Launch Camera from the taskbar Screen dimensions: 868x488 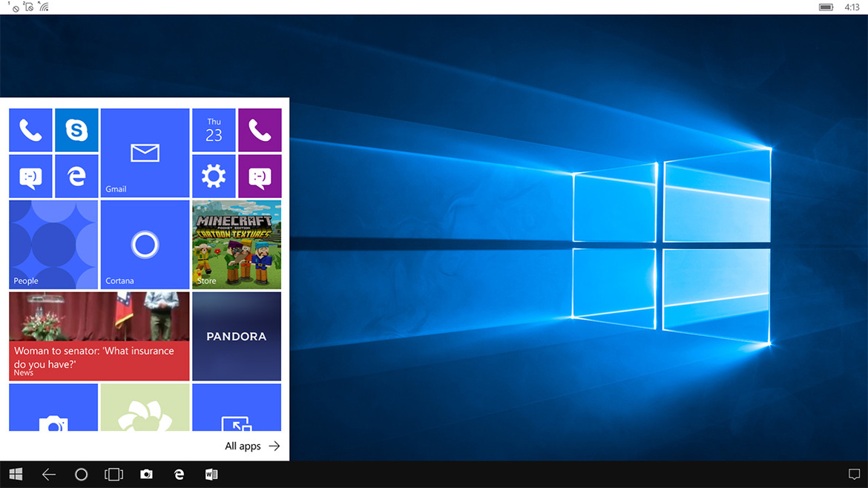(x=146, y=474)
